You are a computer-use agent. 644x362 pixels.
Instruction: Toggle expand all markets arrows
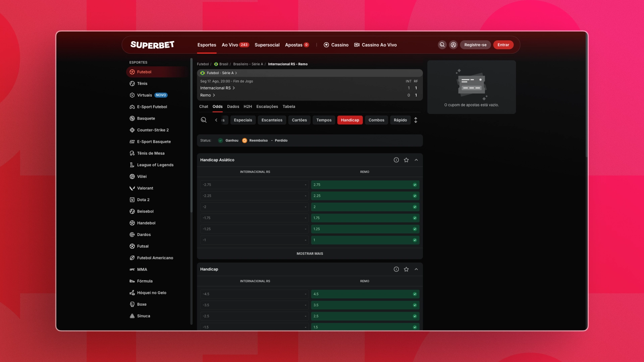coord(416,120)
